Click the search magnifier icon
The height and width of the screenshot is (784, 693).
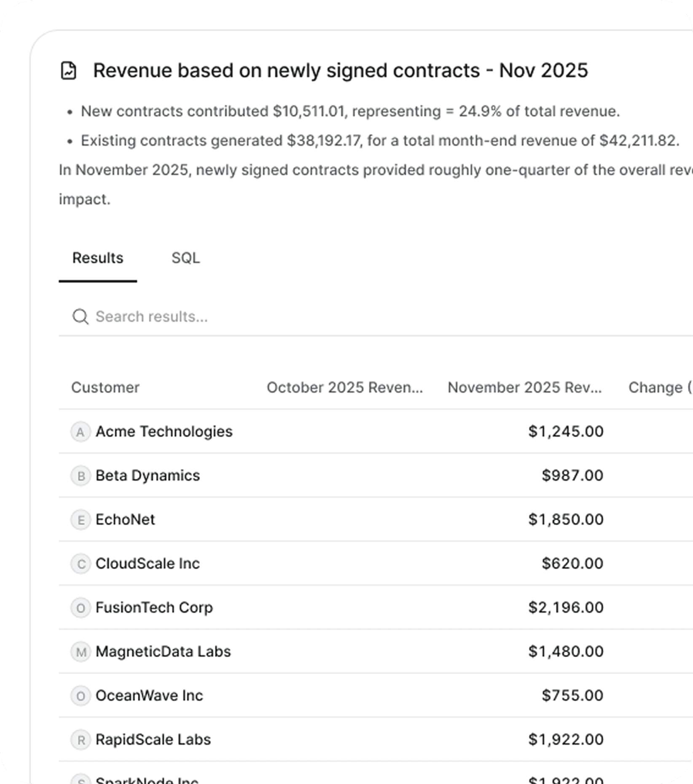pos(80,317)
